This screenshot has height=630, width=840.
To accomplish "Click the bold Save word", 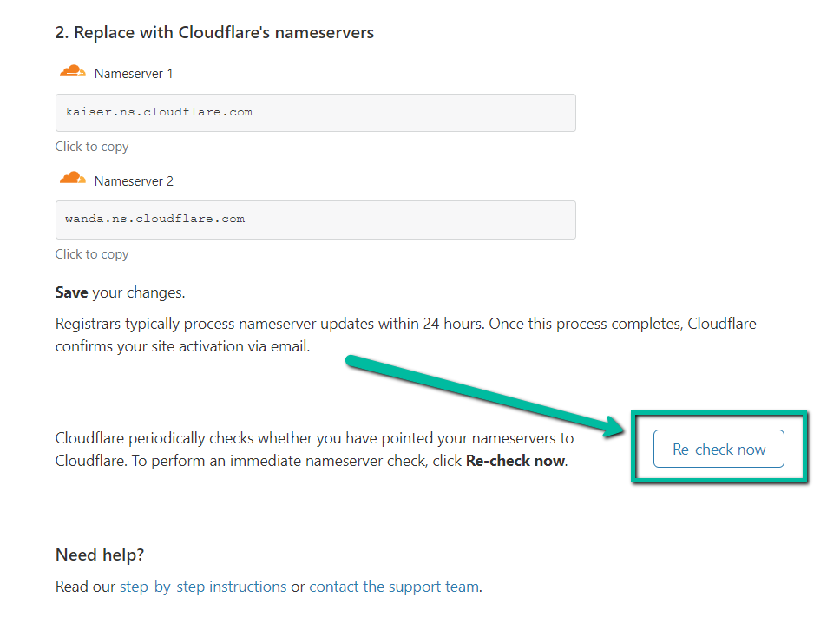I will tap(71, 292).
